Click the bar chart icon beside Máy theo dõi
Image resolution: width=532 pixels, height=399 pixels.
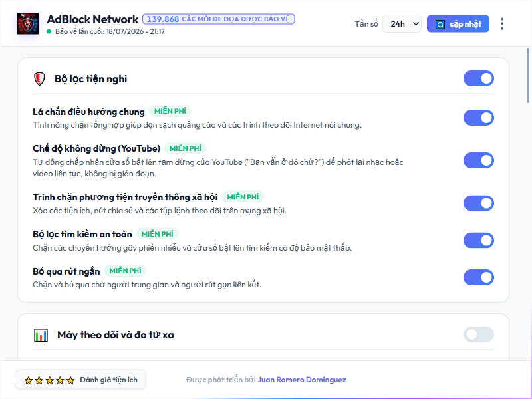(41, 335)
